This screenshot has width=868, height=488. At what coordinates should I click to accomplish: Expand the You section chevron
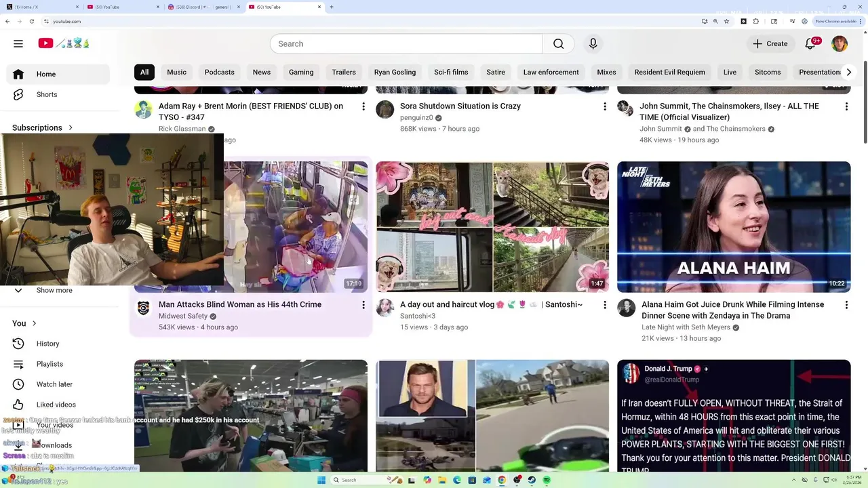click(x=35, y=323)
